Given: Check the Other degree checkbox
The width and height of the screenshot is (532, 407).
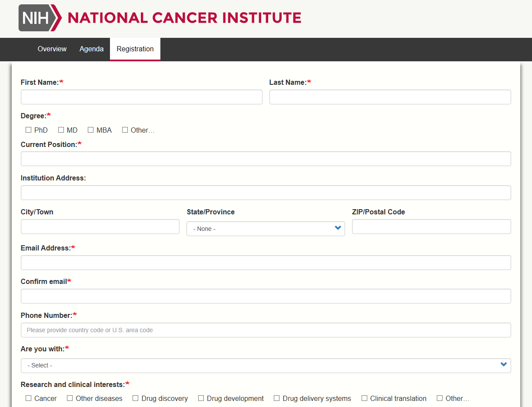Looking at the screenshot, I should point(125,130).
